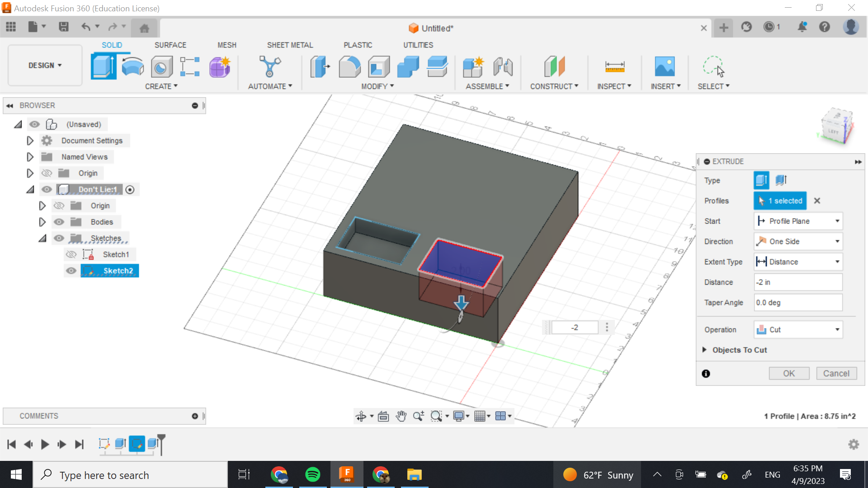This screenshot has width=868, height=488.
Task: Click the Distance input field
Action: [798, 282]
